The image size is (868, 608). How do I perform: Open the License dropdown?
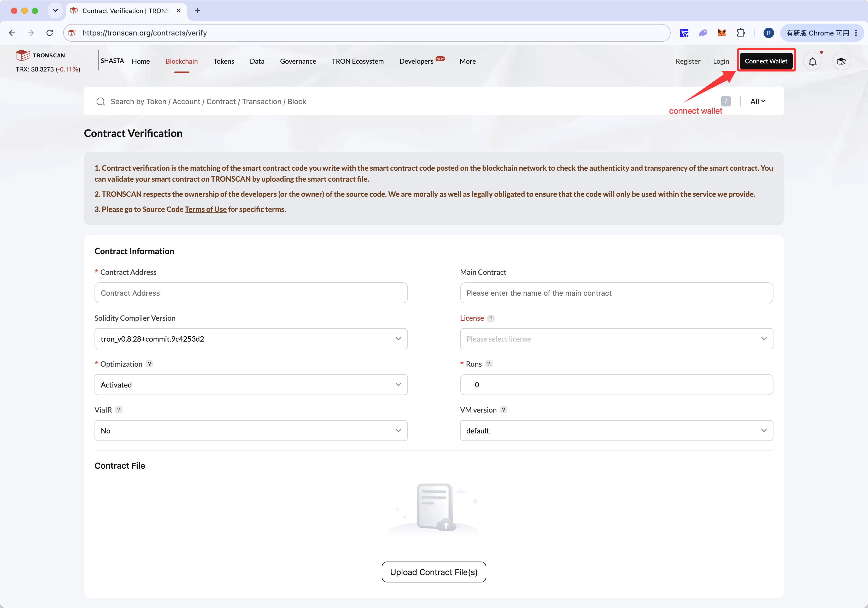(x=616, y=339)
